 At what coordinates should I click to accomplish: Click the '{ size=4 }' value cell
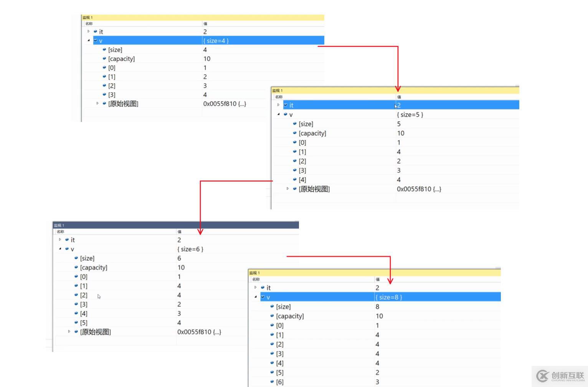coord(263,40)
